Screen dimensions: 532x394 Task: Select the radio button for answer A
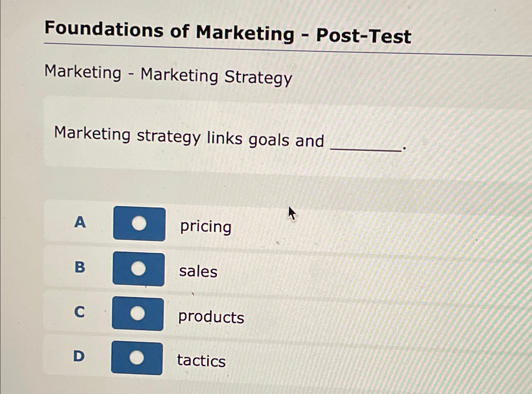tap(139, 224)
